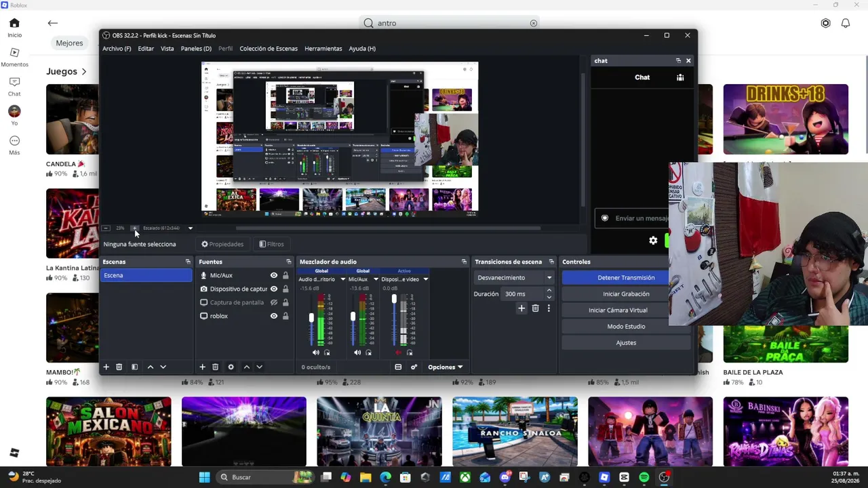This screenshot has width=868, height=488.
Task: Move the source down in the Fuentes toolbar
Action: tap(259, 367)
